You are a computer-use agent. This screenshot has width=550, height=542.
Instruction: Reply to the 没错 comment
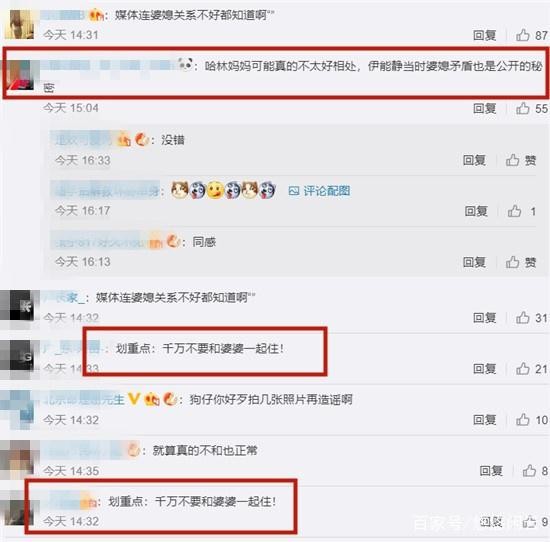474,160
